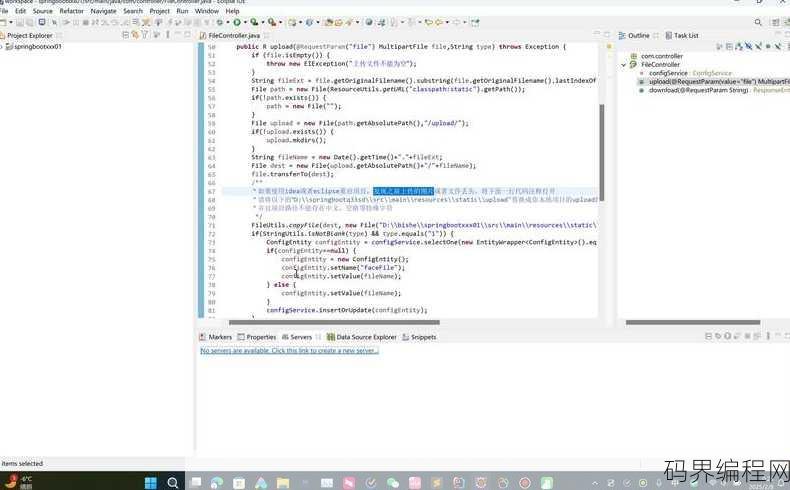The height and width of the screenshot is (490, 790).
Task: Click the Outline horizontal scrollbar thumb
Action: [x=693, y=322]
